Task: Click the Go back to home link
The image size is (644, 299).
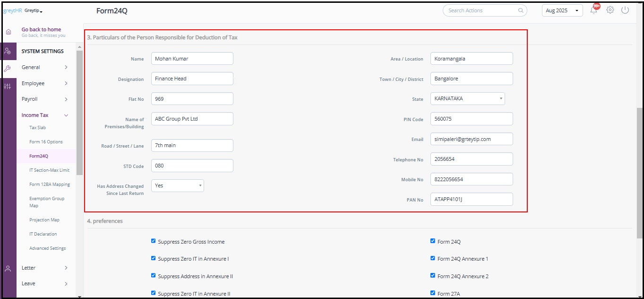Action: [x=41, y=29]
